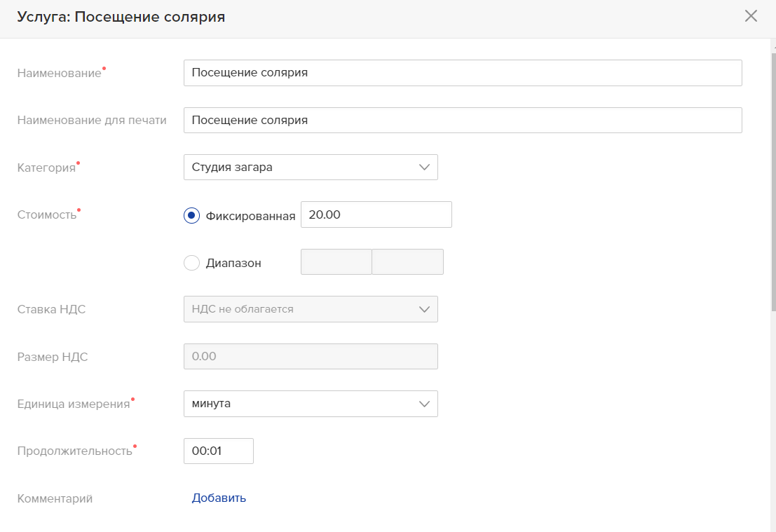The image size is (776, 532).
Task: Click the dialog title Услуга: Посещение солярия
Action: coord(121,17)
